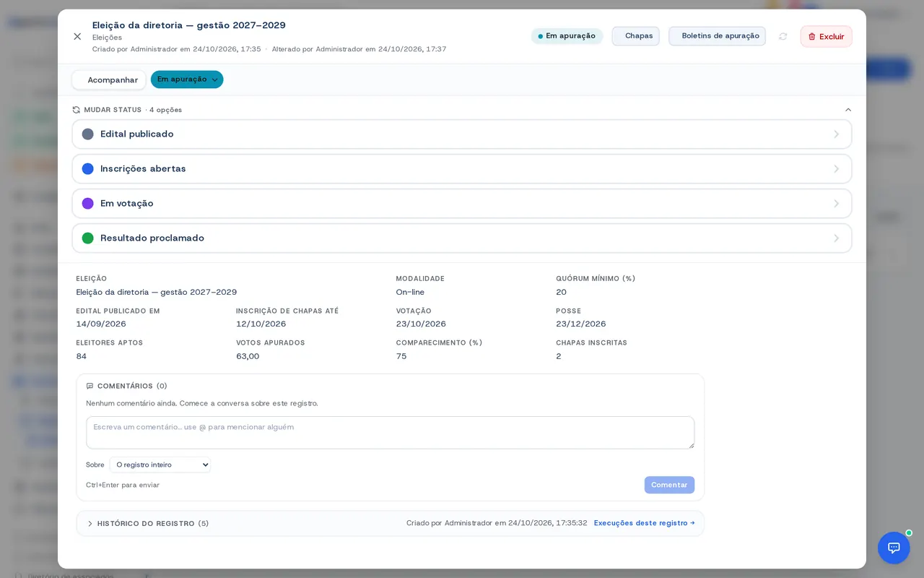The height and width of the screenshot is (578, 924).
Task: Click the gray Edital publicado status dot
Action: [x=88, y=134]
